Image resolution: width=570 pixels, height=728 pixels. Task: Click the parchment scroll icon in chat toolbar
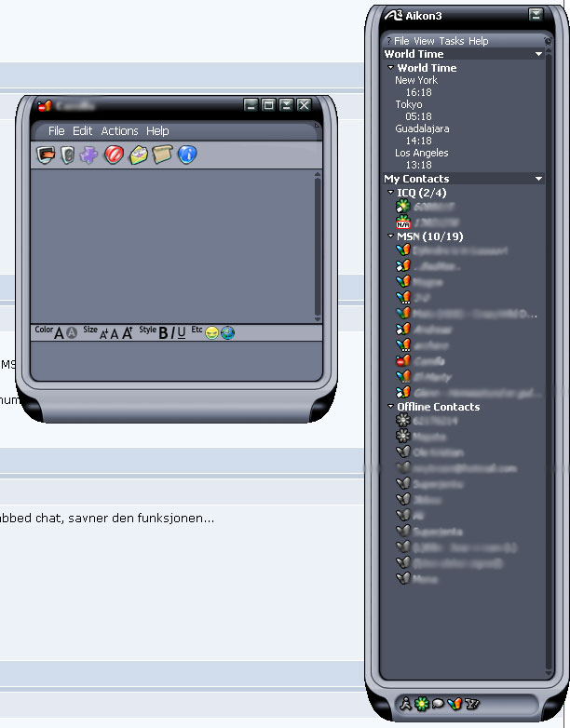[x=162, y=155]
